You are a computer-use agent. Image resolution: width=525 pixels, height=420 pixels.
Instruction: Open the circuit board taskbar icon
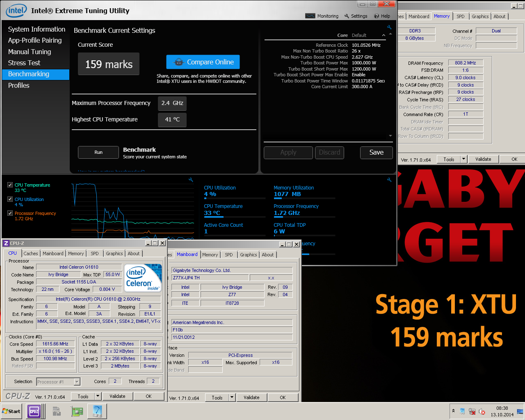[77, 411]
